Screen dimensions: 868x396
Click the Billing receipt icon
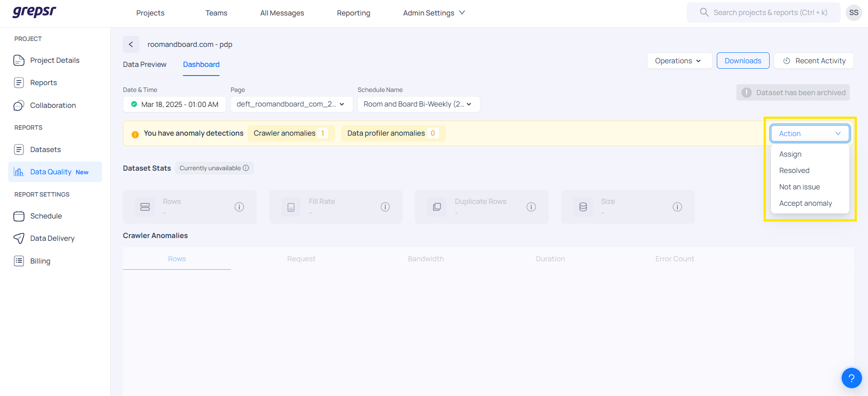click(19, 261)
